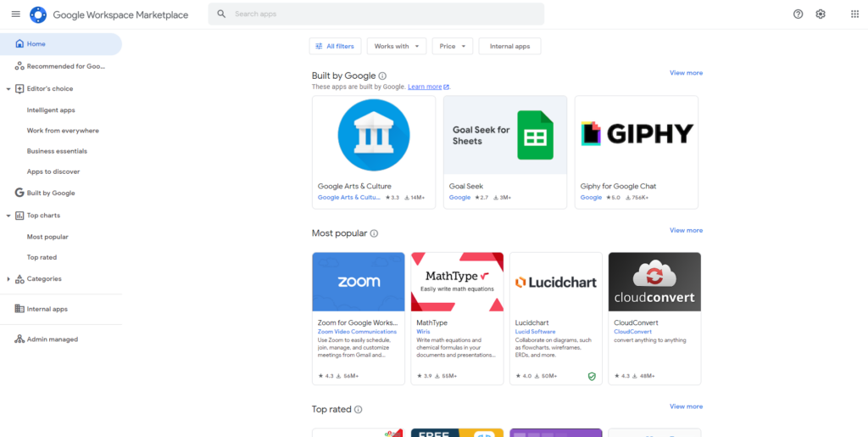
Task: Click the Editor's choice badge icon
Action: [x=19, y=88]
